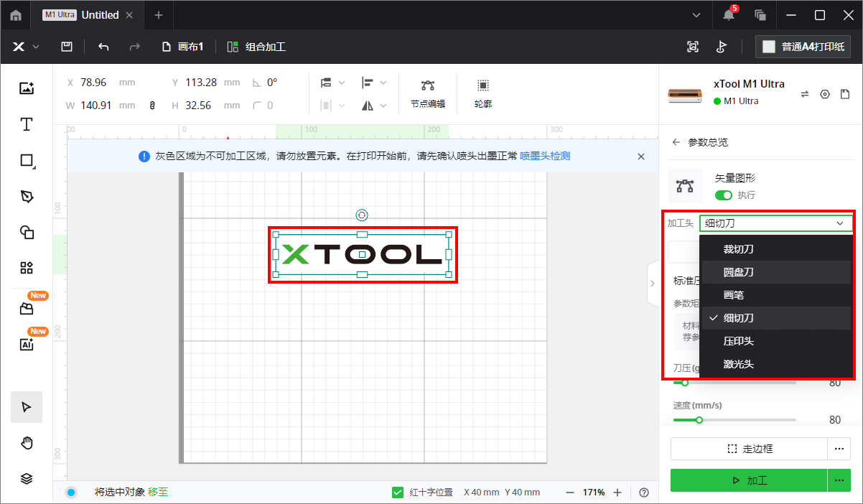Select the rectangle shape tool
Screen dimensions: 863x504
(x=27, y=160)
